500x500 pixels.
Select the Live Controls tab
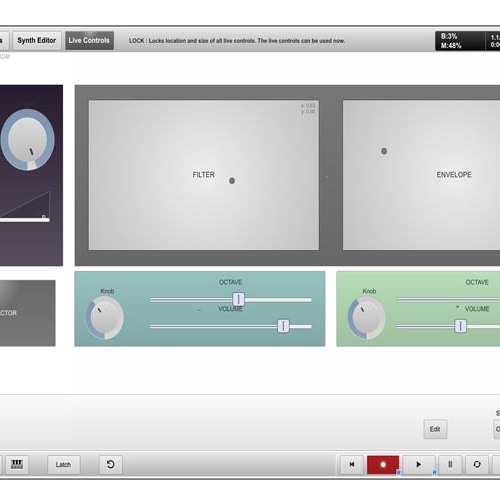coord(89,40)
